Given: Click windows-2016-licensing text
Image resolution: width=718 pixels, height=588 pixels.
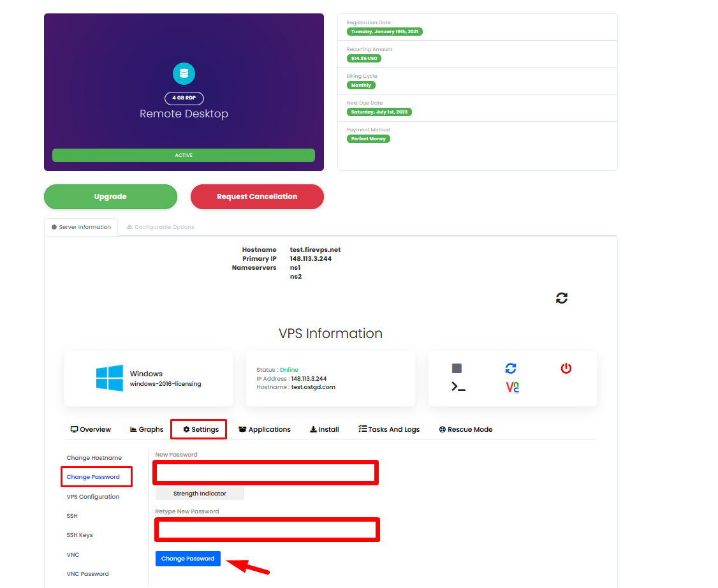Looking at the screenshot, I should (x=165, y=384).
